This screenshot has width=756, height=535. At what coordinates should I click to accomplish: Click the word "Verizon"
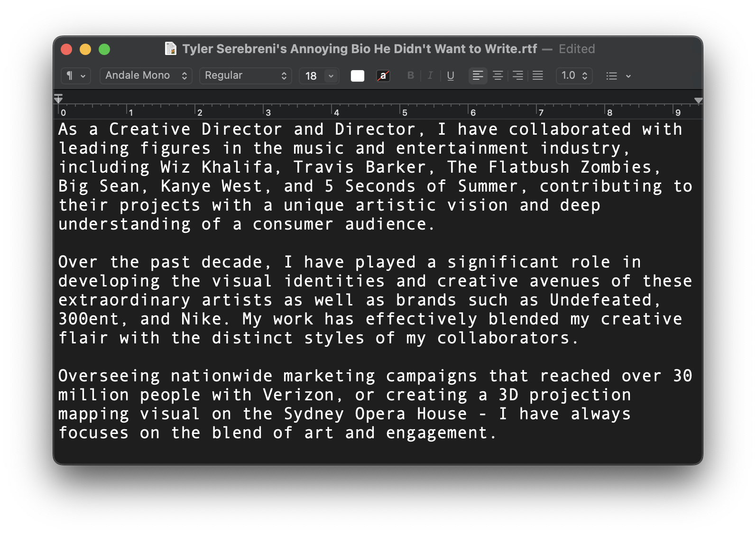(x=299, y=395)
